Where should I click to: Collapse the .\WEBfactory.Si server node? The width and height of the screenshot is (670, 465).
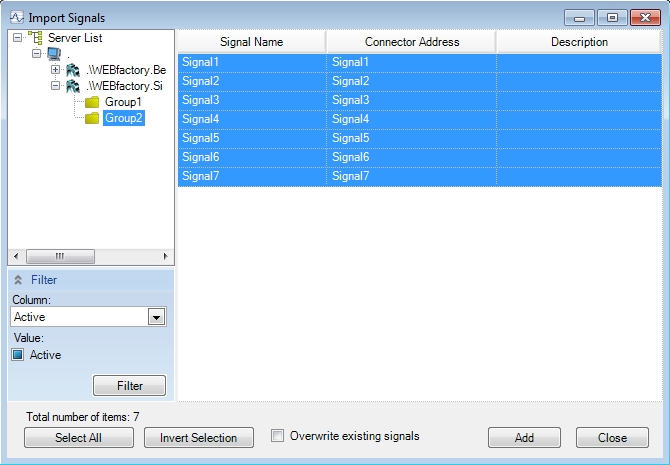pyautogui.click(x=56, y=86)
